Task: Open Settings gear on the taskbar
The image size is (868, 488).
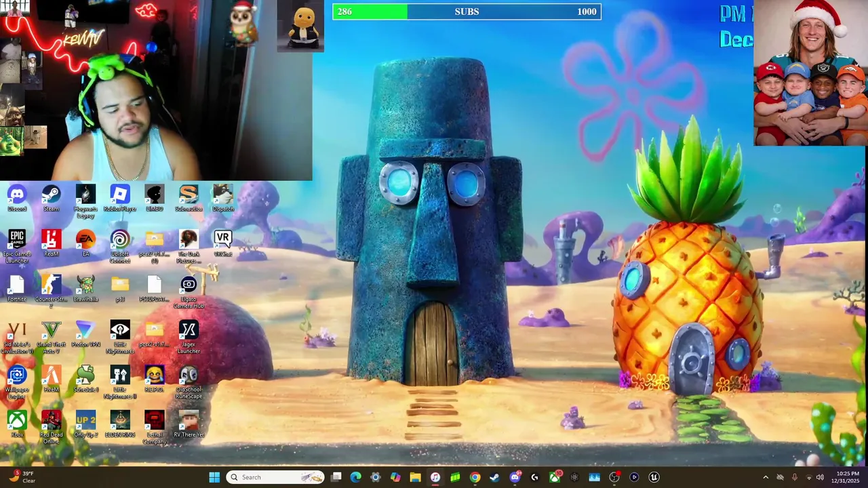Action: [376, 477]
